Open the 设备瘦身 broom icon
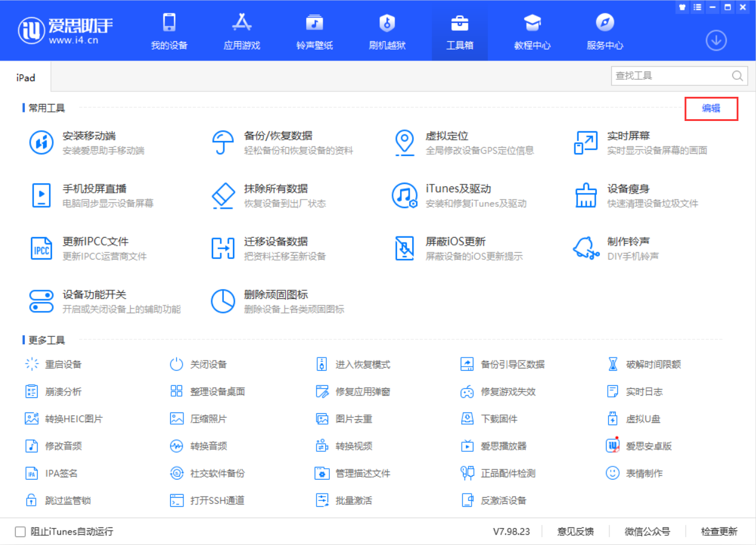 585,195
